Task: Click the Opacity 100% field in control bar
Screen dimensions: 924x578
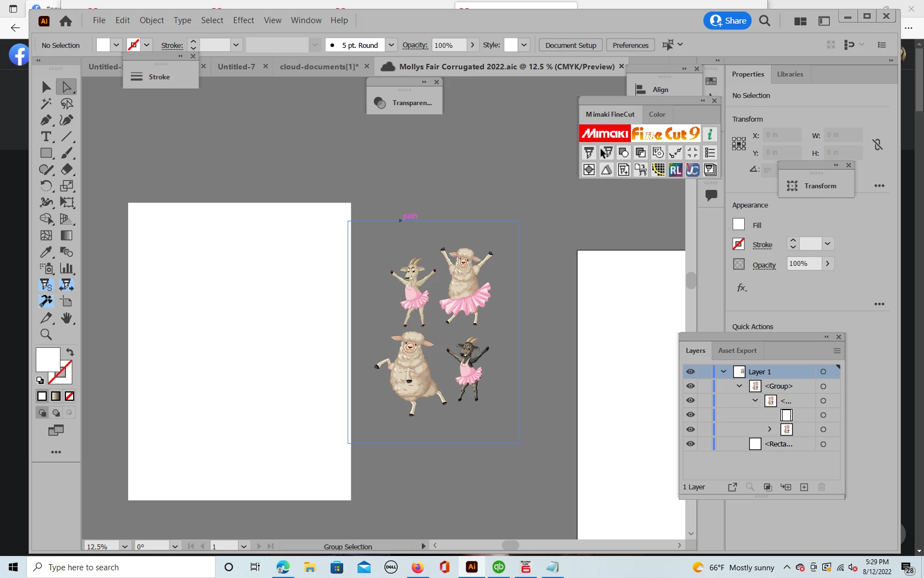Action: pyautogui.click(x=449, y=45)
